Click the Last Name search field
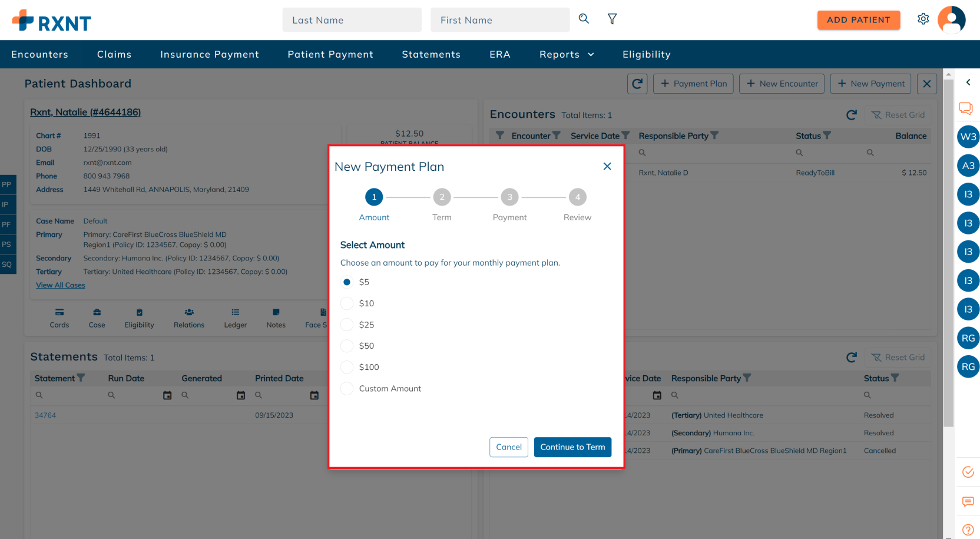980x539 pixels. tap(352, 20)
